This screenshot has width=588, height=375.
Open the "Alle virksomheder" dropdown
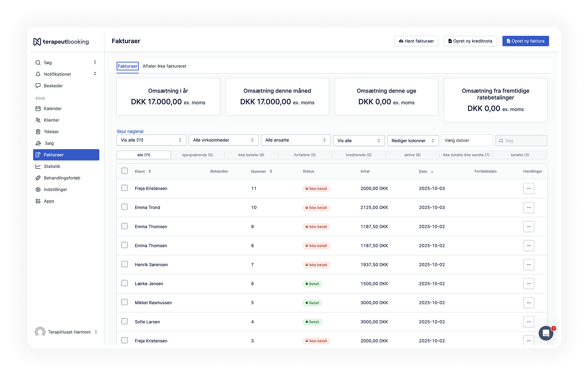point(224,140)
